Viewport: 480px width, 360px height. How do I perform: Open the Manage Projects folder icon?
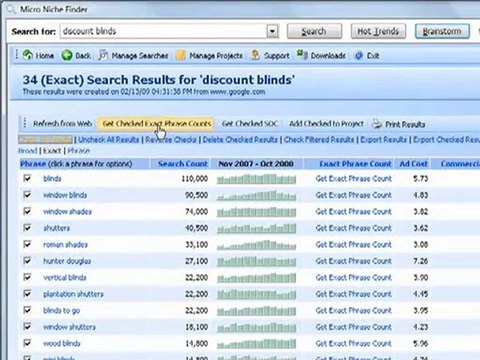pyautogui.click(x=180, y=55)
